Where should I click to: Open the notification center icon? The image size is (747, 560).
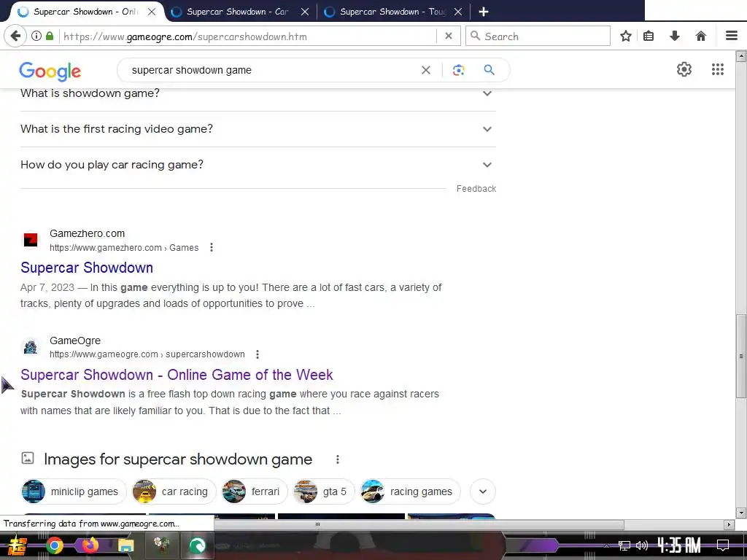click(x=723, y=545)
